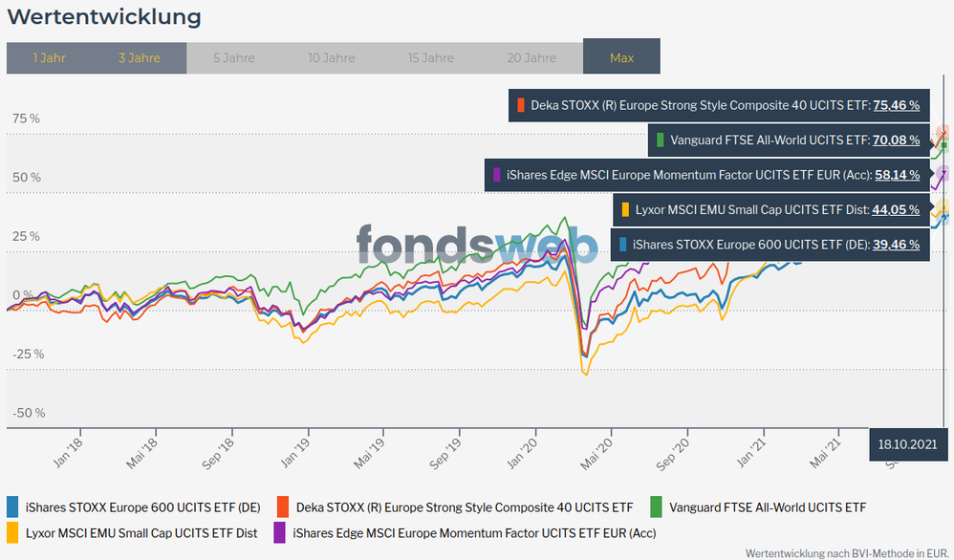Click orange swatch for Deka STOXX legend
This screenshot has width=954, height=560.
[283, 507]
